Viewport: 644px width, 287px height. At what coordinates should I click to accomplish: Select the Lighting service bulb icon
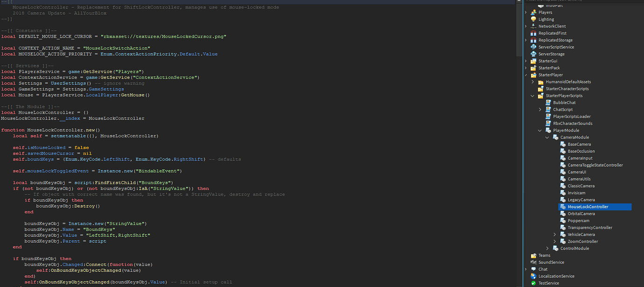533,19
